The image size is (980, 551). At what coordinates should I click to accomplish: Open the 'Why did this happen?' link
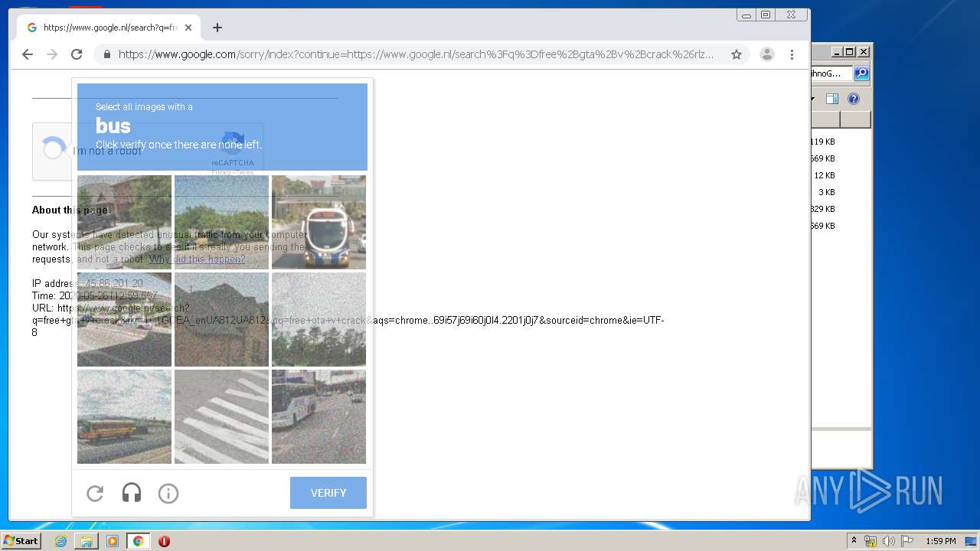pyautogui.click(x=198, y=259)
